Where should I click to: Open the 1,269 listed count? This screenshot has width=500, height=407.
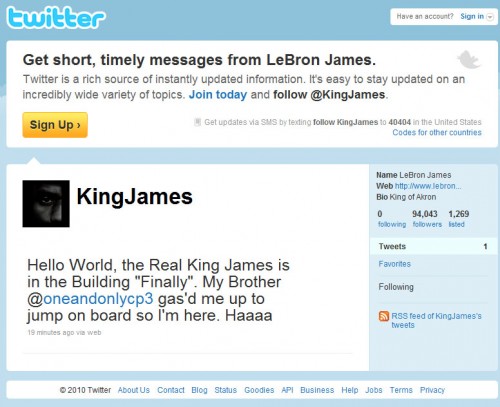(x=459, y=219)
